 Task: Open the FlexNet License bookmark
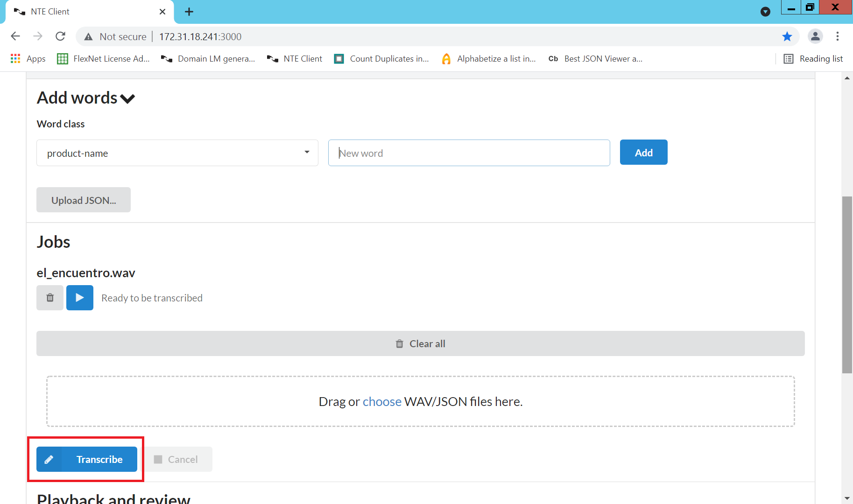coord(104,58)
